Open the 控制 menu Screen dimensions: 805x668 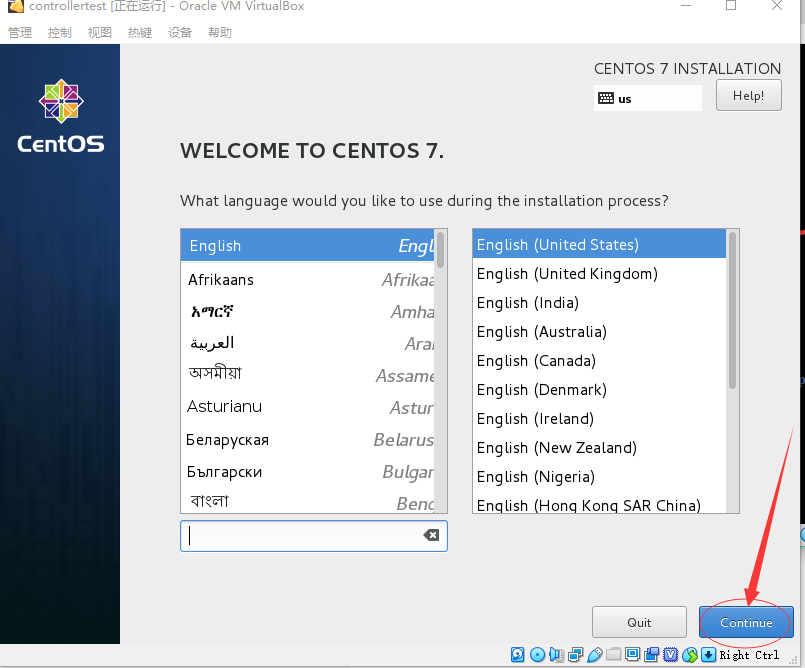[60, 32]
